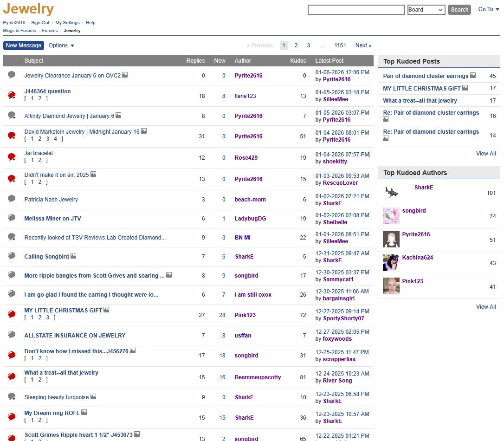
Task: Click songbird's avatar in Top Kudoed Authors
Action: [391, 216]
